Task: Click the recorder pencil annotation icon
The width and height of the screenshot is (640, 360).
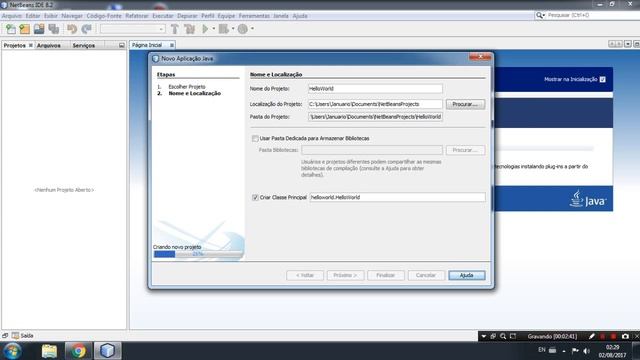Action: 592,336
